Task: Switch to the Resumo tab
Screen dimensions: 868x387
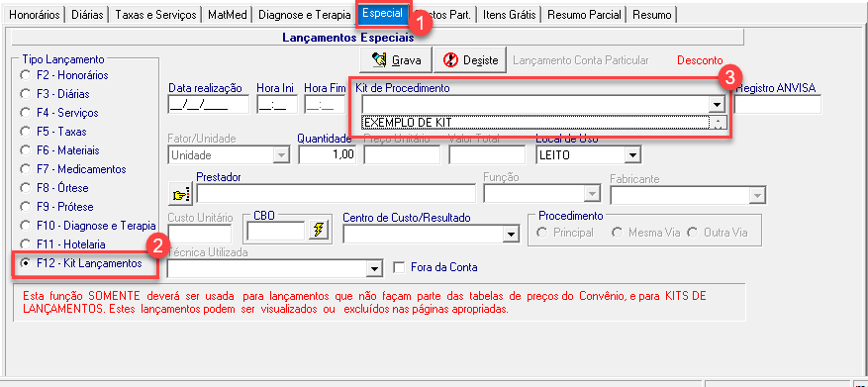Action: 652,15
